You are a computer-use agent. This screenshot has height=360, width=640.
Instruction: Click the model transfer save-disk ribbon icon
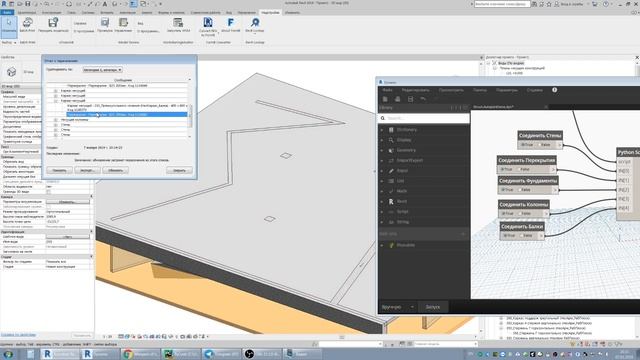point(53,22)
